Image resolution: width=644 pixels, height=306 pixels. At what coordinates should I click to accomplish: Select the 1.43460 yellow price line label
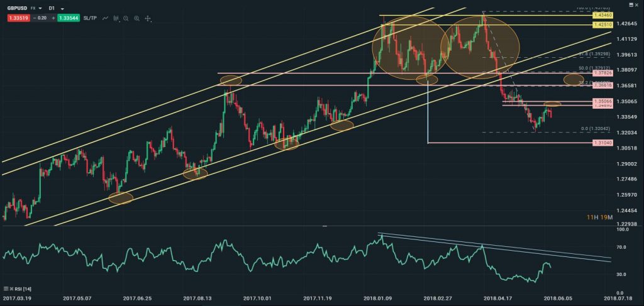[x=602, y=15]
